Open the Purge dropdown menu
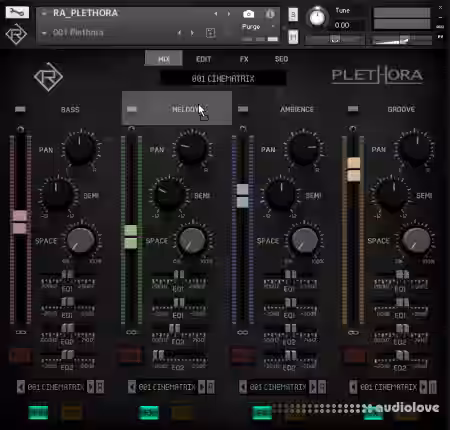Screen dimensions: 450x430 pos(258,27)
